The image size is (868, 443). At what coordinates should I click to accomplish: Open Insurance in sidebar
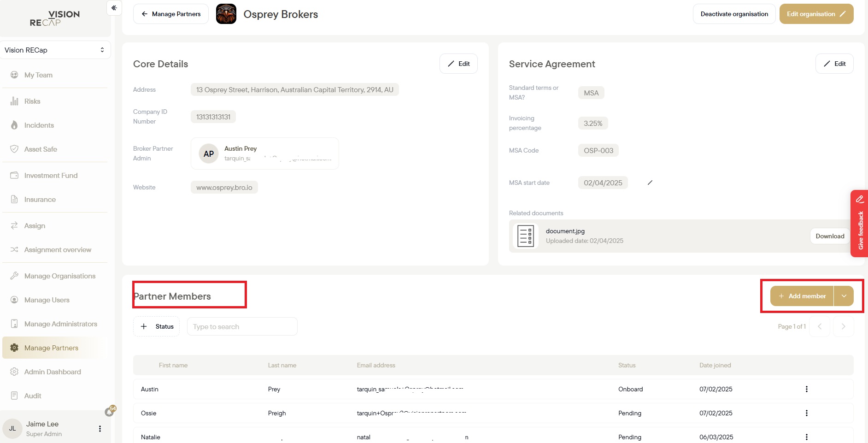tap(40, 200)
